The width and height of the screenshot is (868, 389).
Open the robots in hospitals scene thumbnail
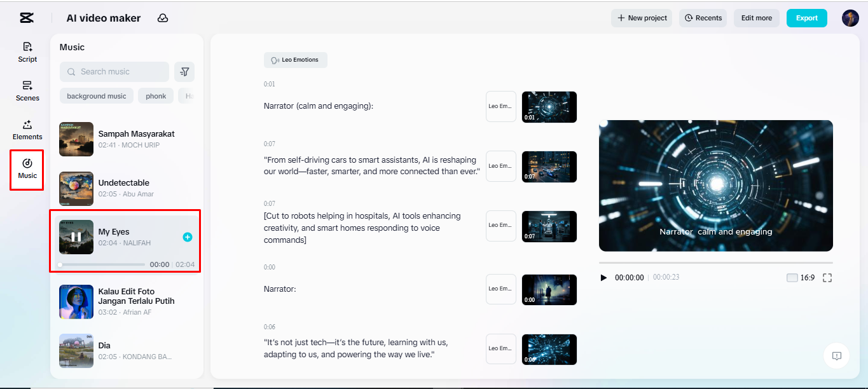click(549, 226)
